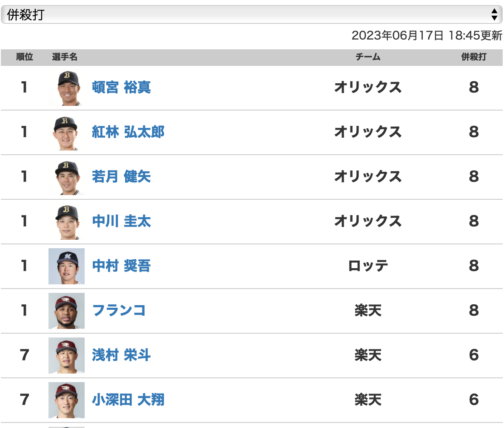Image resolution: width=504 pixels, height=428 pixels.
Task: Click the チーム column header
Action: tap(368, 57)
